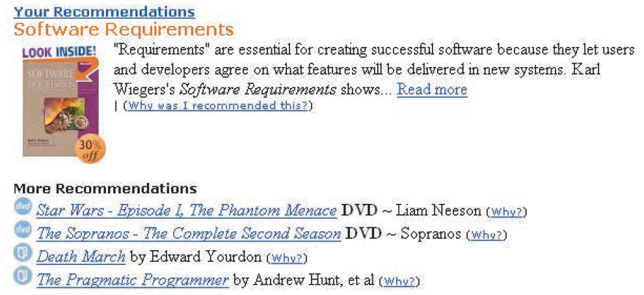This screenshot has width=644, height=295.
Task: Open The Pragmatic Programmer book link
Action: 133,280
